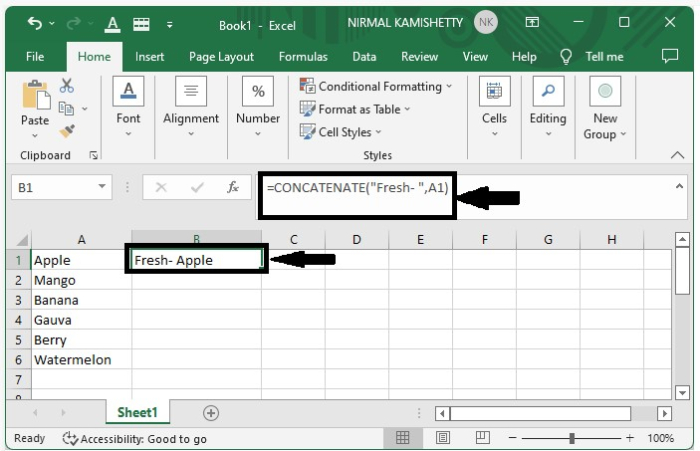This screenshot has width=700, height=451.
Task: Open Customize Quick Access Toolbar arrow
Action: click(x=170, y=25)
